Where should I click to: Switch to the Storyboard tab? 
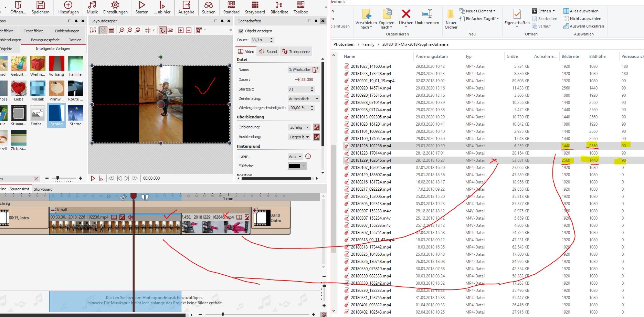[x=43, y=189]
